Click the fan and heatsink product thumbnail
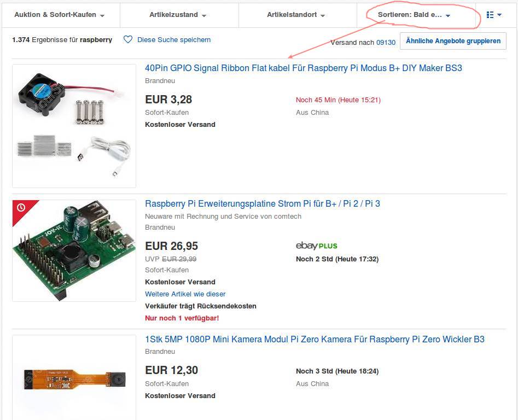 point(74,126)
